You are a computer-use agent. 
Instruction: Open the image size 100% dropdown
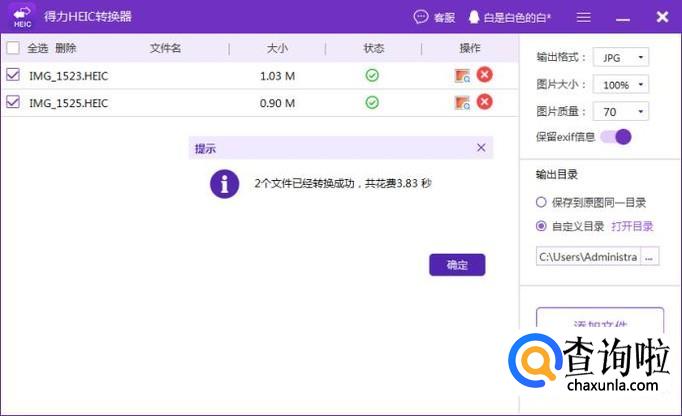point(621,84)
